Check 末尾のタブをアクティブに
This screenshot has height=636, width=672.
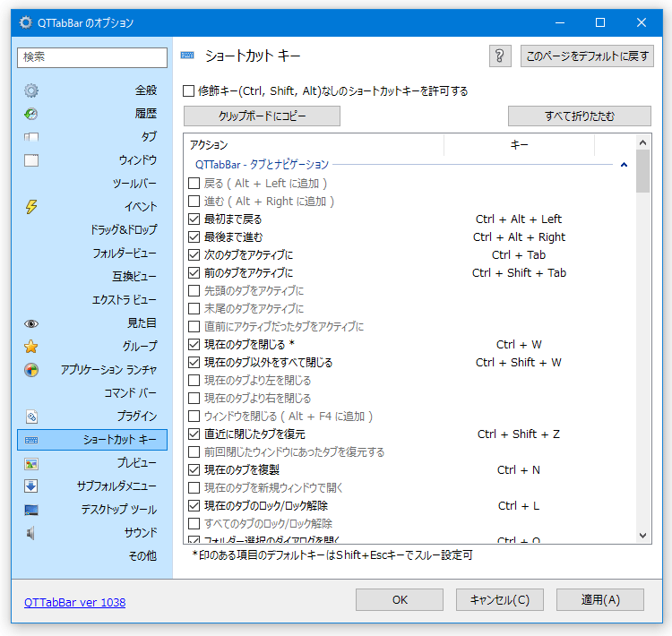(x=194, y=308)
